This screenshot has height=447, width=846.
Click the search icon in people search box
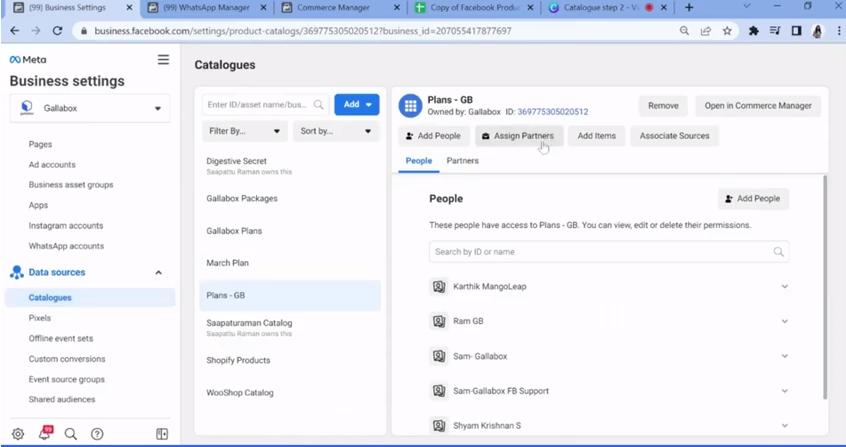pyautogui.click(x=779, y=252)
